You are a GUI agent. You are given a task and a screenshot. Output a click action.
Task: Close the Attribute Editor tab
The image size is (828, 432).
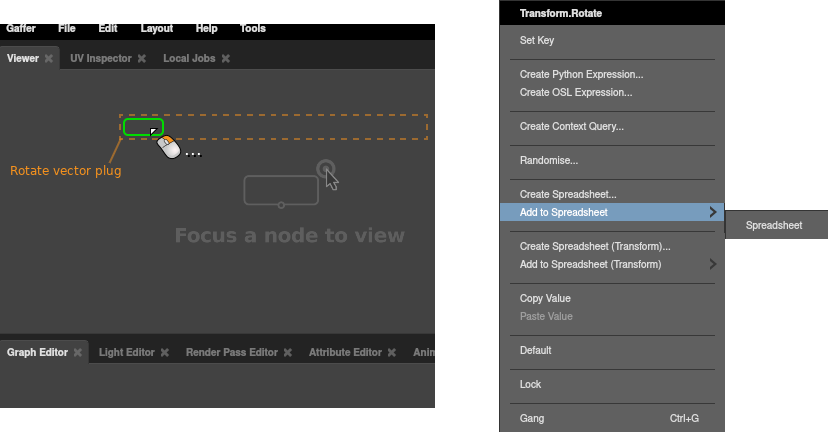pyautogui.click(x=391, y=353)
